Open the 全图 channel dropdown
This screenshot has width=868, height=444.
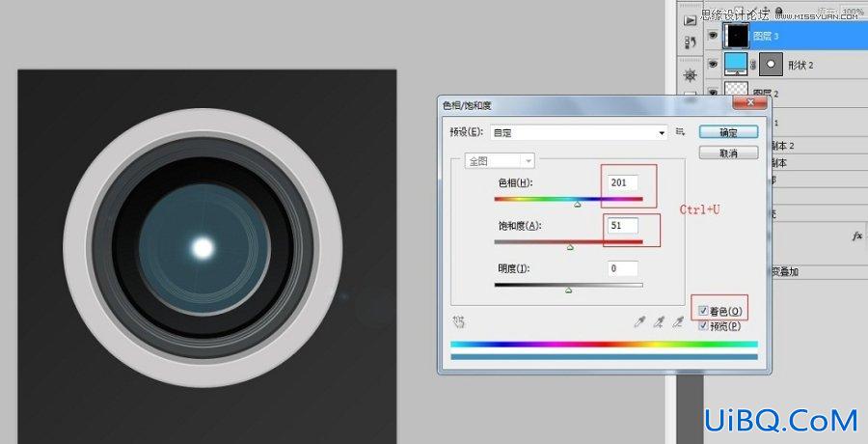pos(501,161)
